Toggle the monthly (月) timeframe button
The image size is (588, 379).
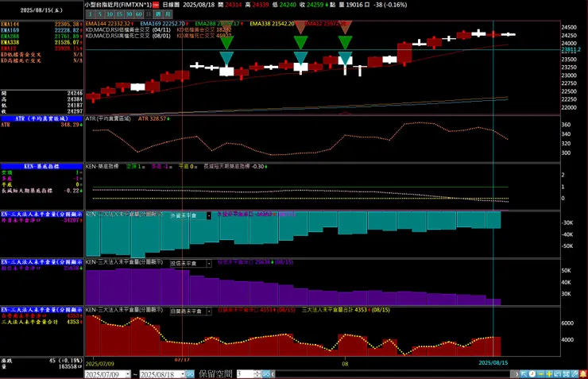[168, 14]
